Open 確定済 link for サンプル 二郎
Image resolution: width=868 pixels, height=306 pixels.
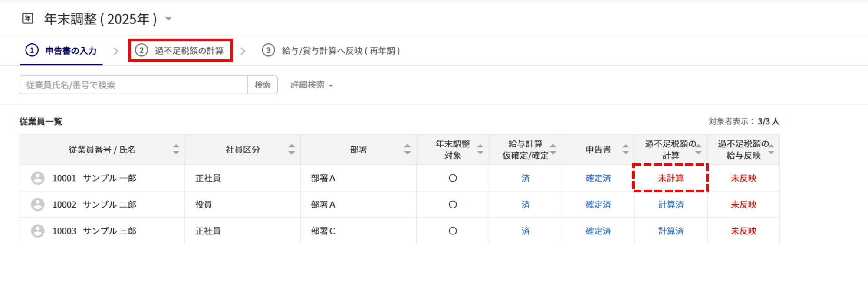[598, 205]
